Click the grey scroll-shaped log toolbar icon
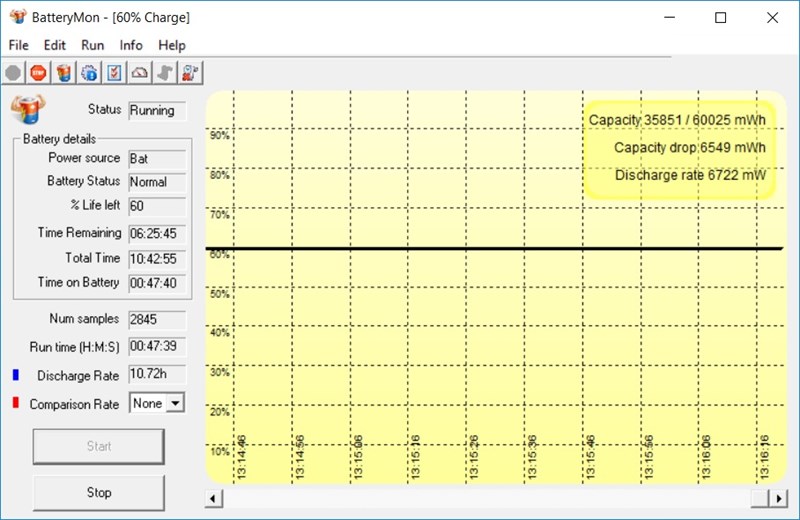Image resolution: width=800 pixels, height=520 pixels. (x=166, y=72)
